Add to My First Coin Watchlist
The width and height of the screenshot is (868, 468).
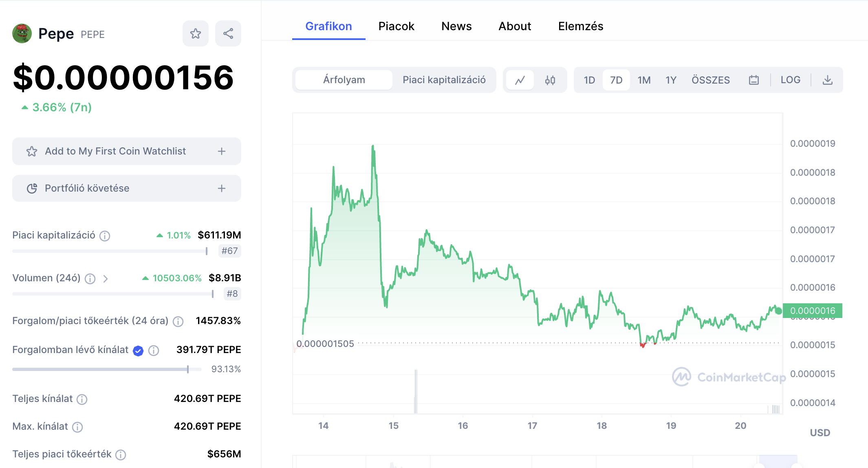coord(127,151)
